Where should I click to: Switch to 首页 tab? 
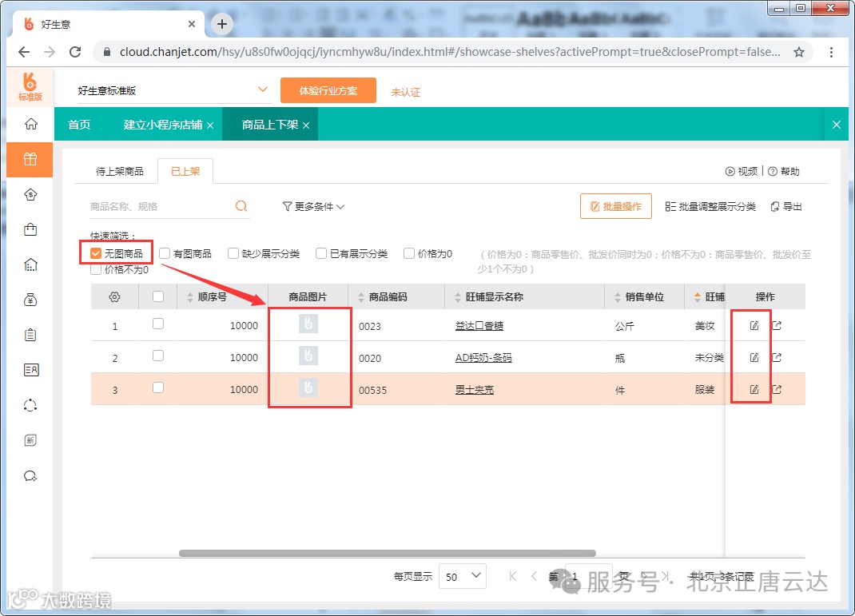(79, 125)
